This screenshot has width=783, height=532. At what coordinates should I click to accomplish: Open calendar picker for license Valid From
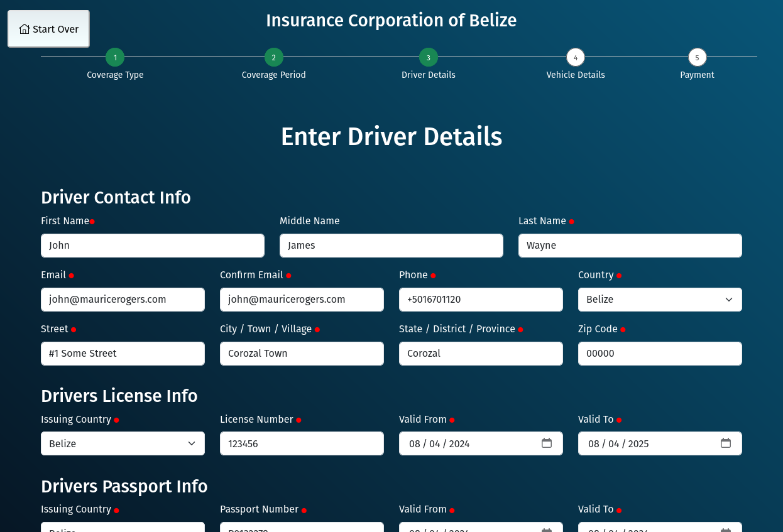(x=547, y=443)
